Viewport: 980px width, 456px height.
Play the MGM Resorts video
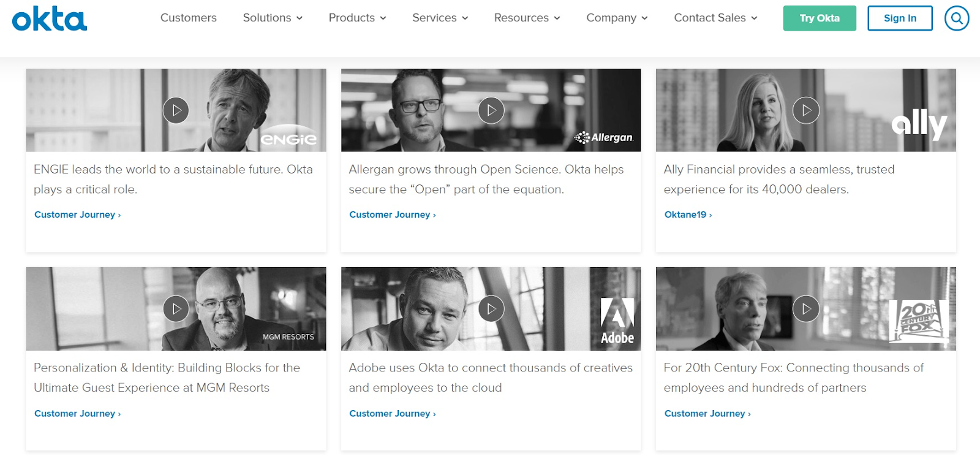pos(176,309)
